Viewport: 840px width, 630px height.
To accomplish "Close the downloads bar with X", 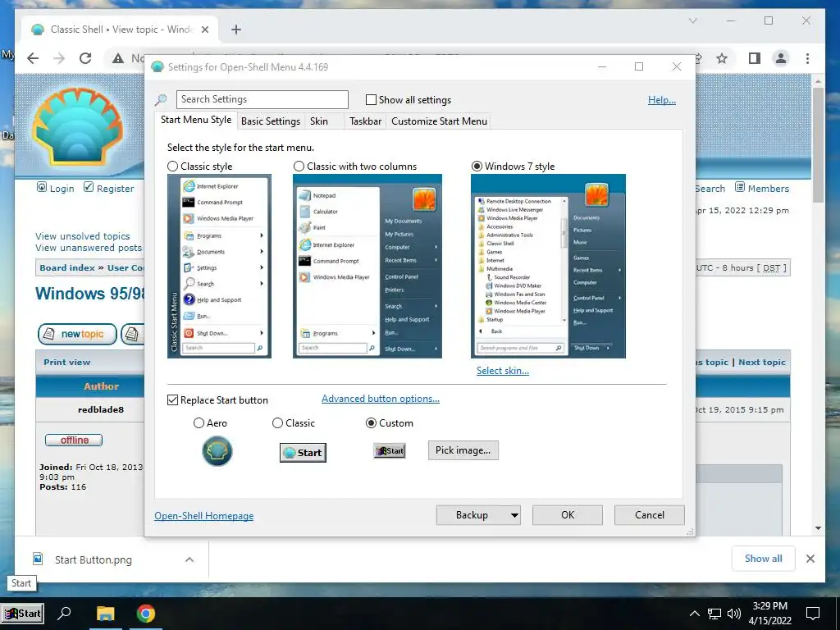I will 810,559.
